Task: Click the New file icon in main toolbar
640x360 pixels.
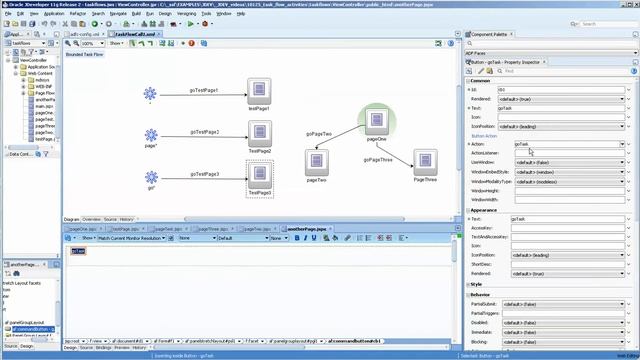Action: 7,24
